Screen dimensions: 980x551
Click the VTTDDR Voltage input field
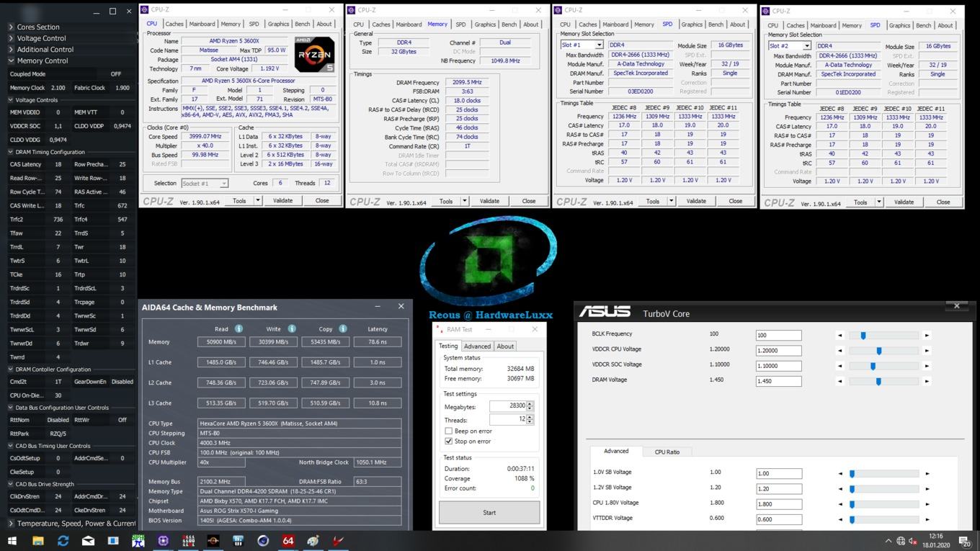click(778, 519)
